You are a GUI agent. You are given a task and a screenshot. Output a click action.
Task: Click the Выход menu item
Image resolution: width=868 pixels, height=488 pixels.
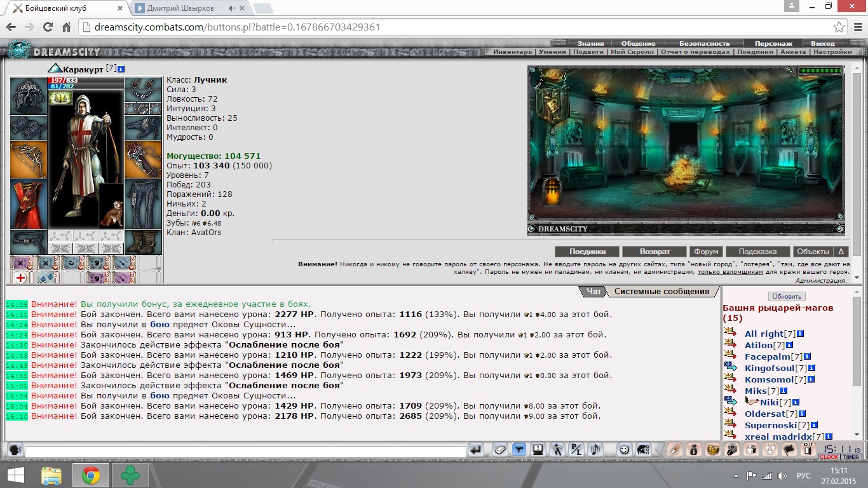coord(822,44)
